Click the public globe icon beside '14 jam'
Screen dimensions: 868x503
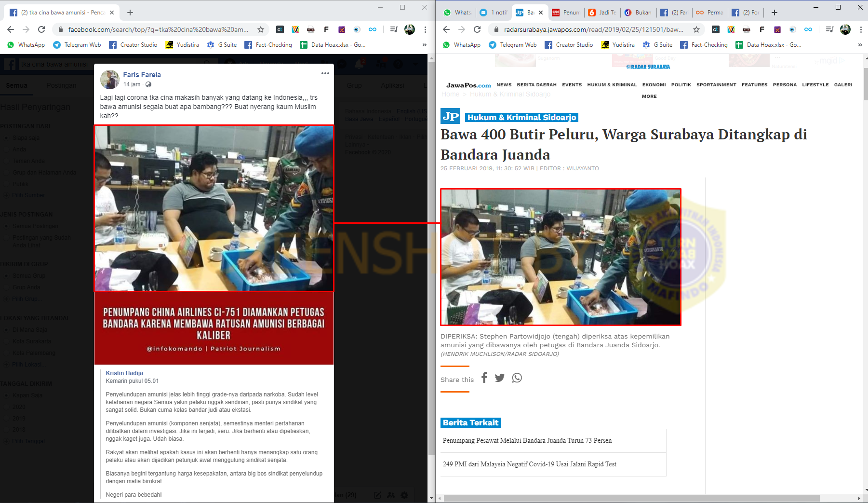coord(148,84)
